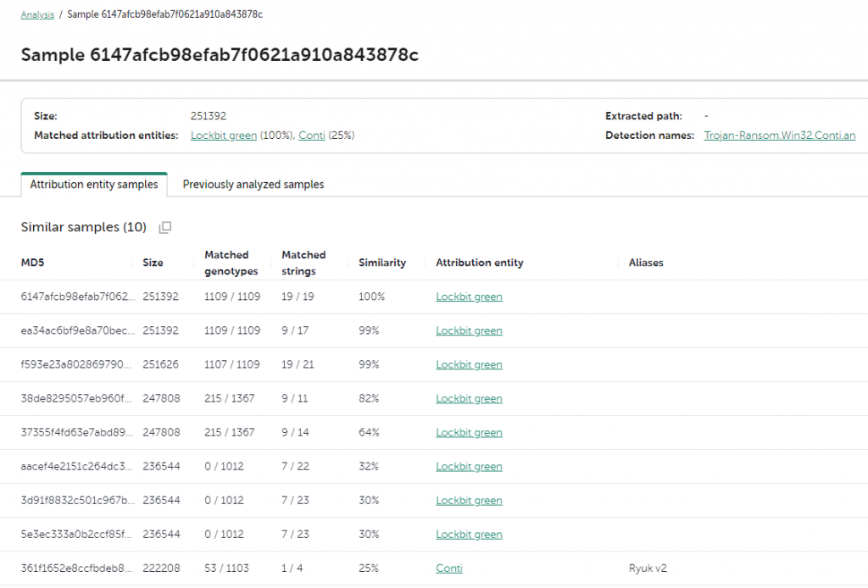
Task: Select MD5 3d91f8832c501c967b... cell
Action: 78,500
